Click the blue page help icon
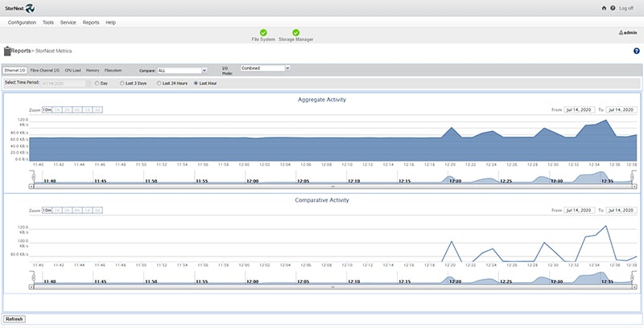644x328 pixels. click(636, 51)
